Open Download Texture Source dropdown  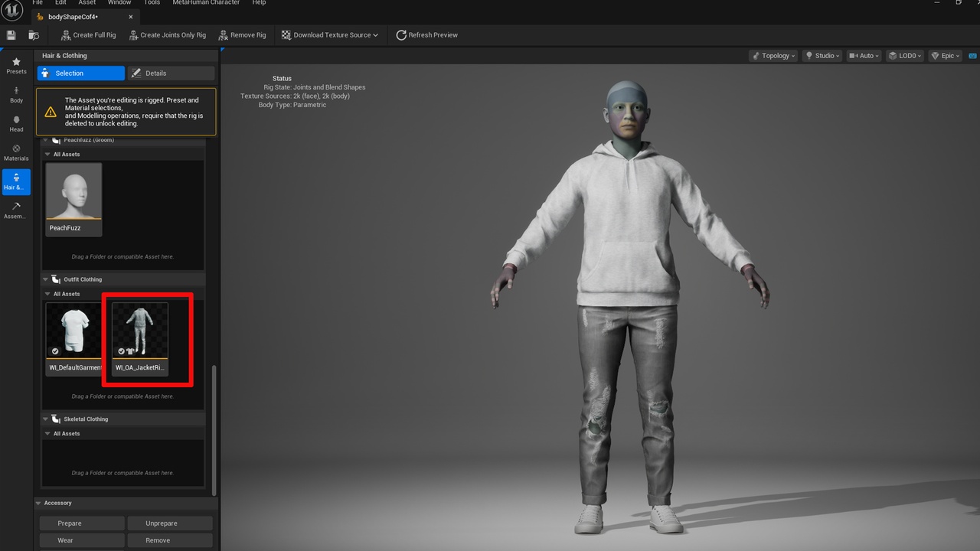[330, 35]
